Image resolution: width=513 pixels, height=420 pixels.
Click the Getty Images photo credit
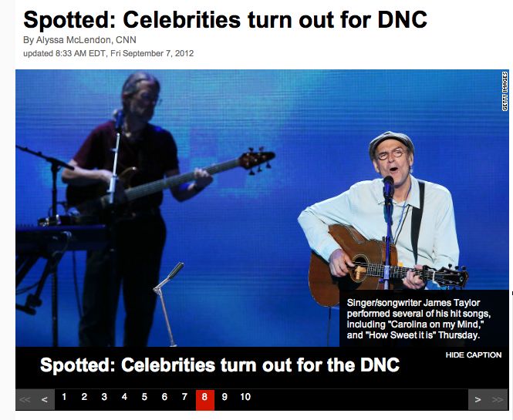[505, 91]
